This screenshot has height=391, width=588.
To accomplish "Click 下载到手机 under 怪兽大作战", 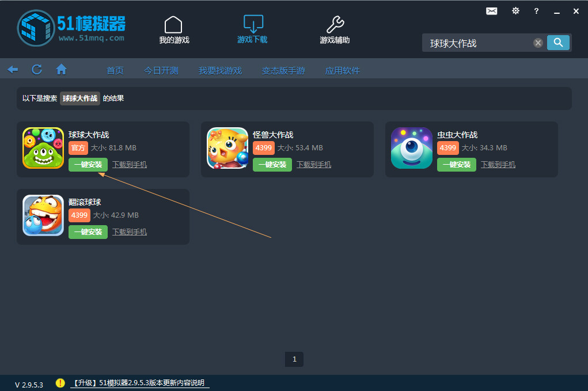I will point(313,164).
